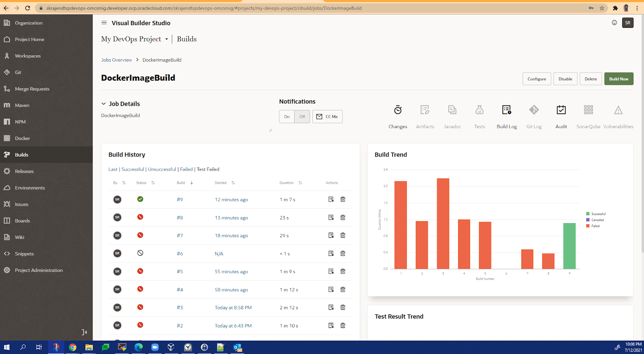Turn notifications On
This screenshot has height=354, width=644.
[287, 116]
